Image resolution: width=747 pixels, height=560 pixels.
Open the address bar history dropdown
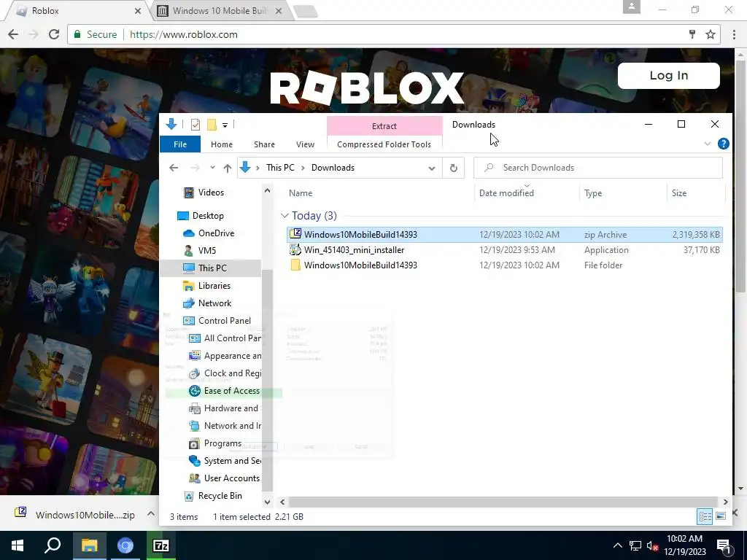click(x=432, y=168)
